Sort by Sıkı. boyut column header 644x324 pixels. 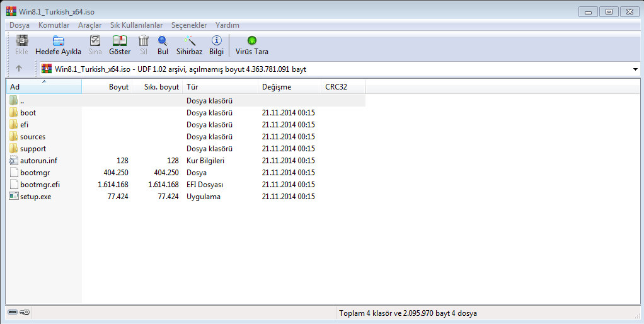[x=158, y=86]
